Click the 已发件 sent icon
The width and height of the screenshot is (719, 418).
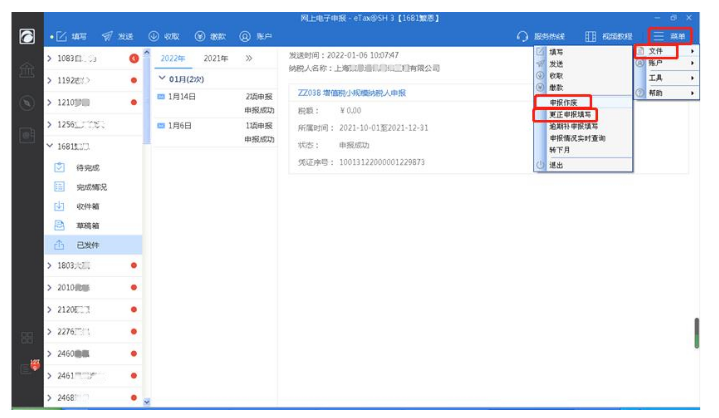(59, 245)
